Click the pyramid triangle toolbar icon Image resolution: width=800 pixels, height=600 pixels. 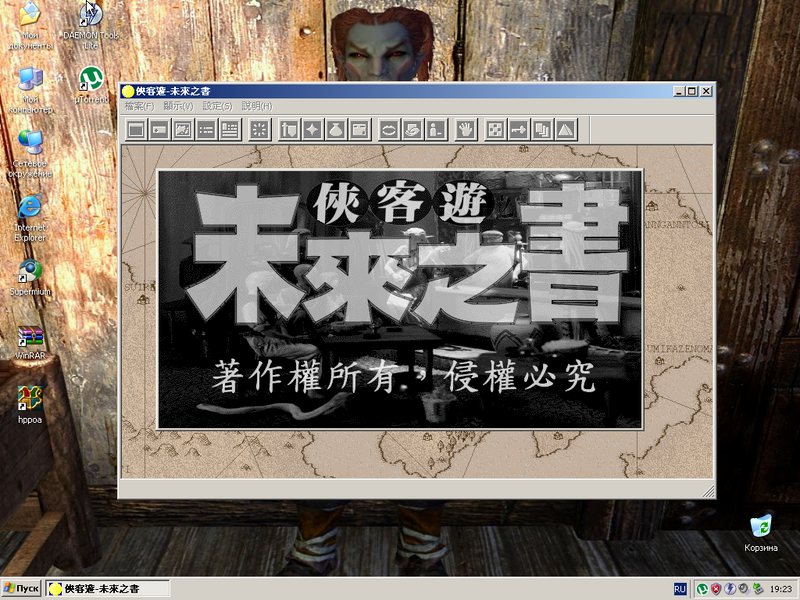point(566,130)
